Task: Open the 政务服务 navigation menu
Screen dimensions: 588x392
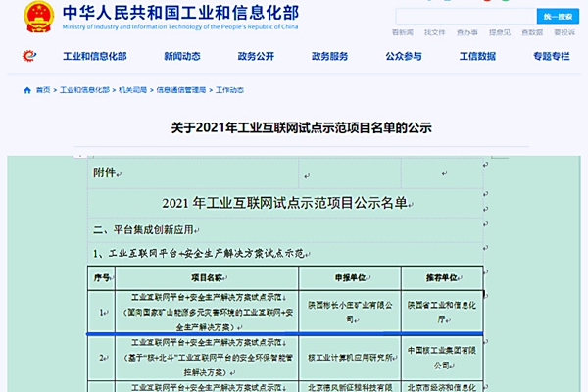Action: [330, 56]
